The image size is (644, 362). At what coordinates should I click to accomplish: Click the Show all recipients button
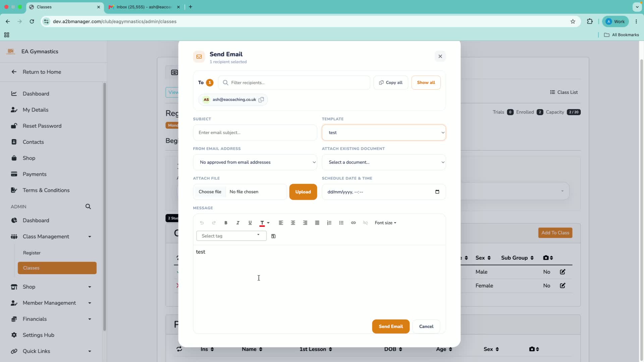click(x=426, y=82)
